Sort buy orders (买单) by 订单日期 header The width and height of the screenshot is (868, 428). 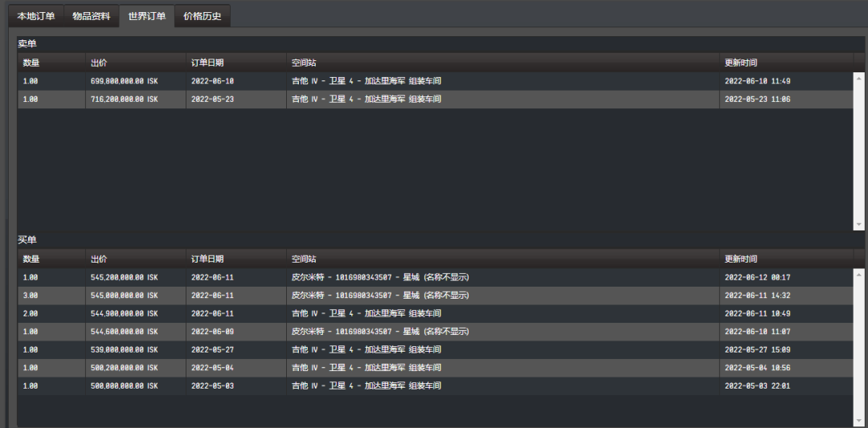236,259
